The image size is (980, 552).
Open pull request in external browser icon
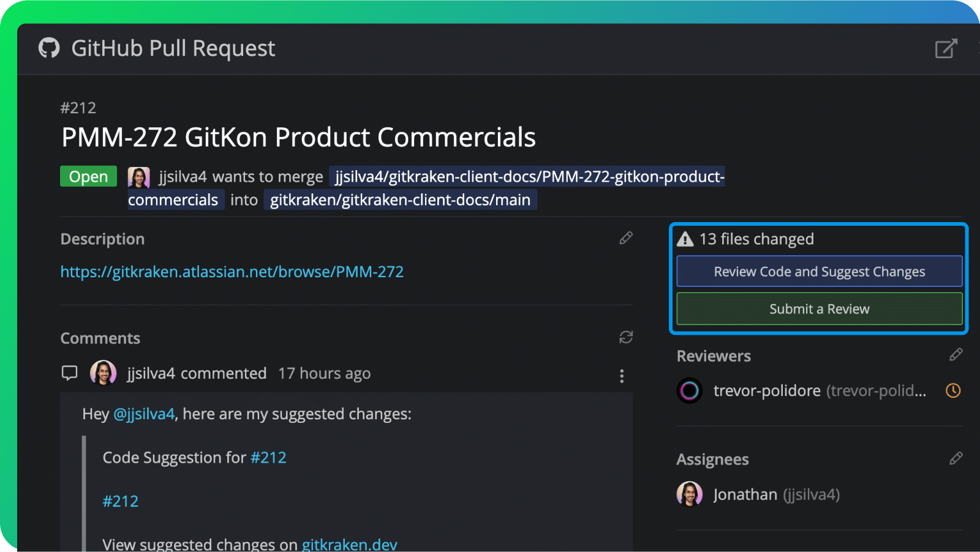(946, 48)
